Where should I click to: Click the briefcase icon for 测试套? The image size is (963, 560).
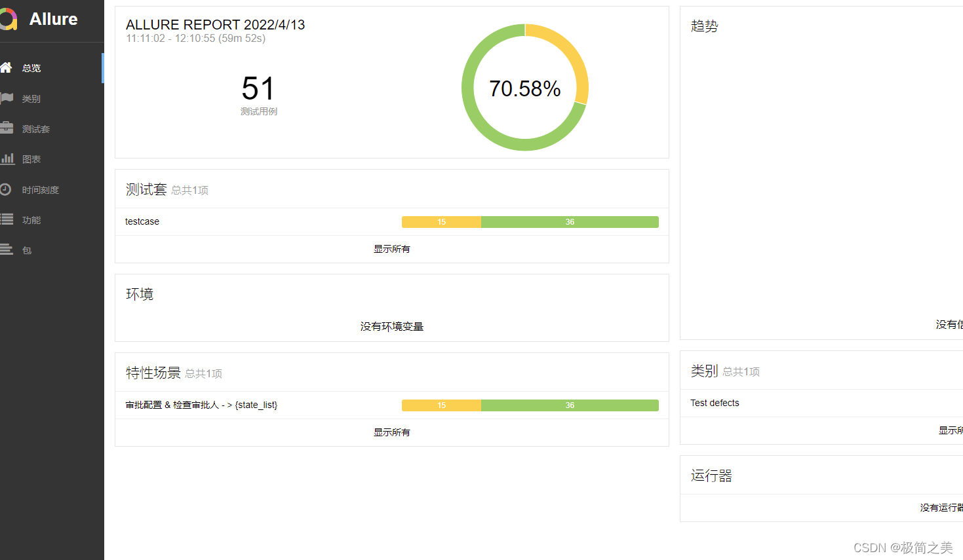point(7,128)
